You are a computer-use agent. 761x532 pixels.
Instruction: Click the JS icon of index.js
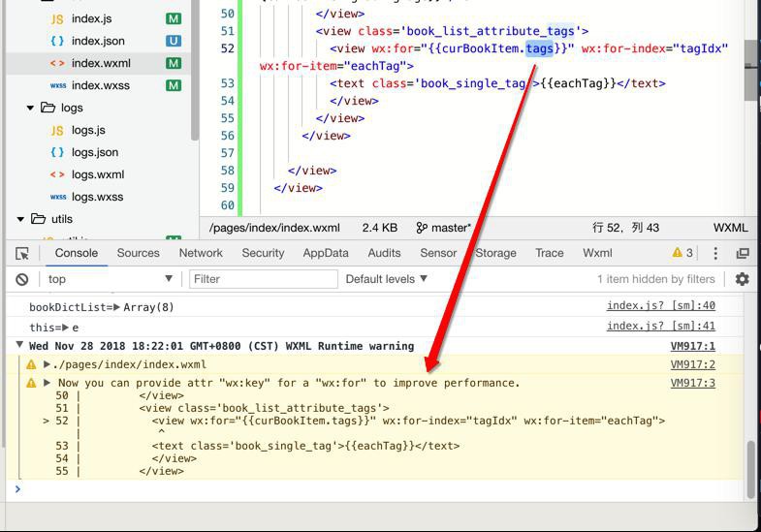point(57,19)
